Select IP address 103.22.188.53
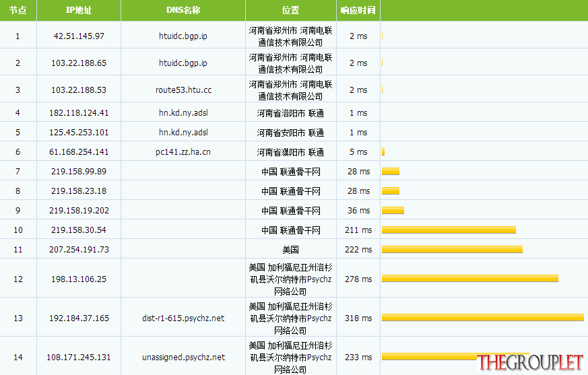 tap(79, 90)
